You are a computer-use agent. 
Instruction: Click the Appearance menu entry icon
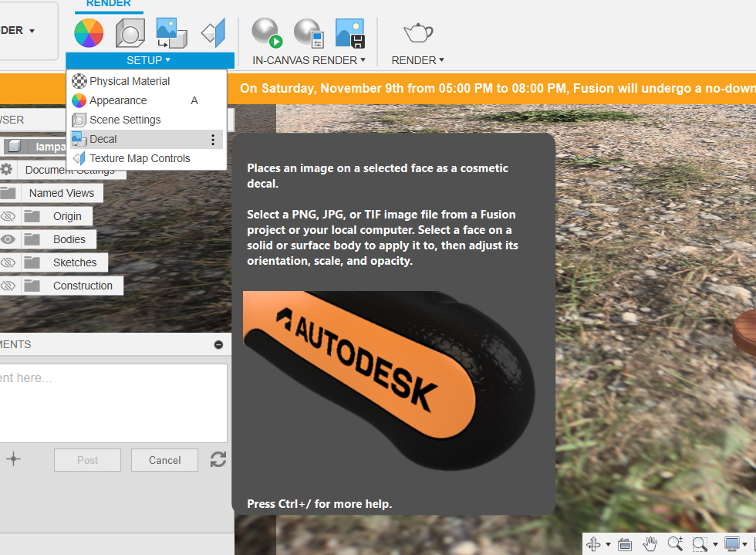[x=79, y=100]
